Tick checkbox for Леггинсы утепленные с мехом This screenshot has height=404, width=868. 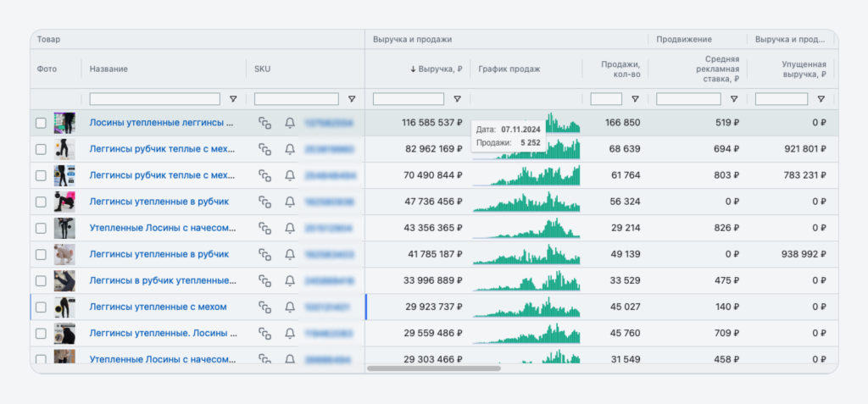pos(41,307)
